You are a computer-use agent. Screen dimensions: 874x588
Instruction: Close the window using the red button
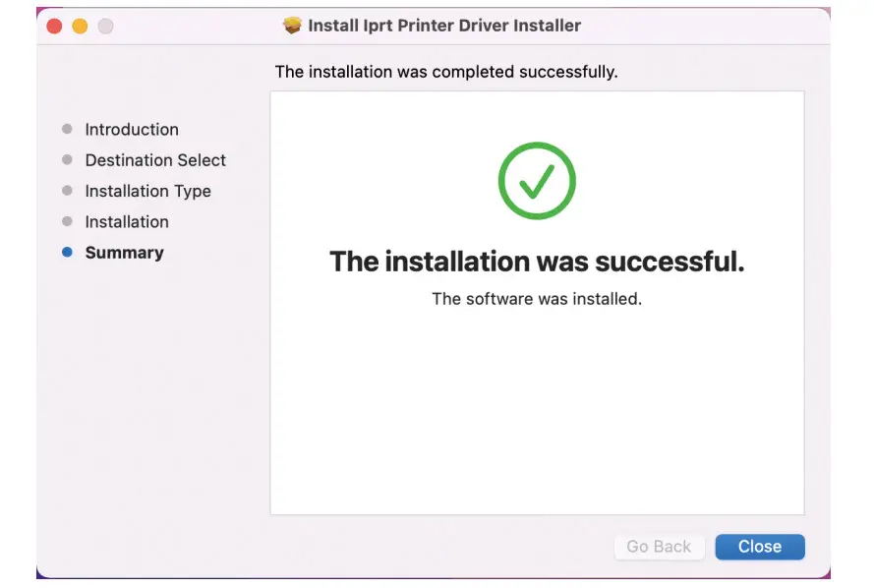(54, 26)
